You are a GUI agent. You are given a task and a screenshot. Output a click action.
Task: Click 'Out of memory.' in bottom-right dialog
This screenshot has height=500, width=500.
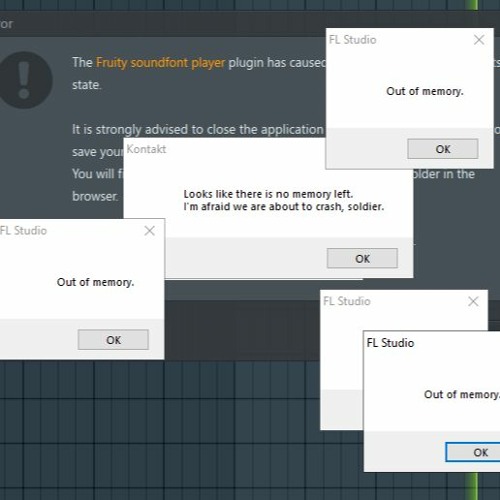pyautogui.click(x=462, y=395)
